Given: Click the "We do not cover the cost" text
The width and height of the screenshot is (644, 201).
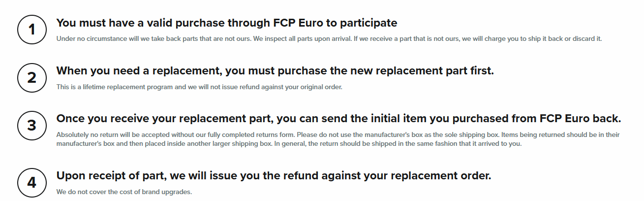Looking at the screenshot, I should [x=92, y=191].
